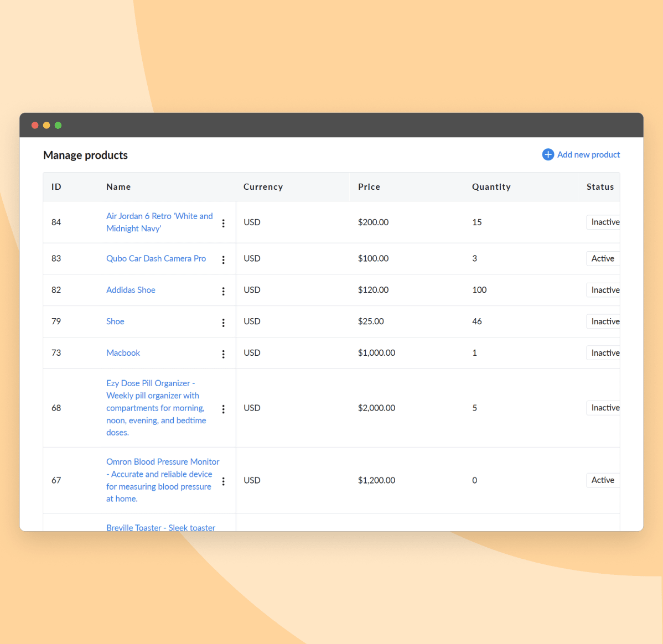
Task: Click the plus icon beside Add new product
Action: coord(547,155)
